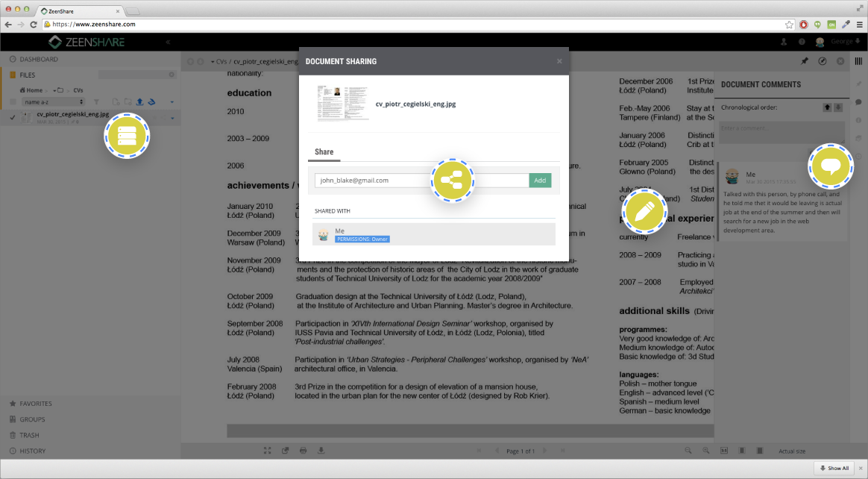Click the filter funnel icon
The height and width of the screenshot is (479, 868).
tap(96, 102)
